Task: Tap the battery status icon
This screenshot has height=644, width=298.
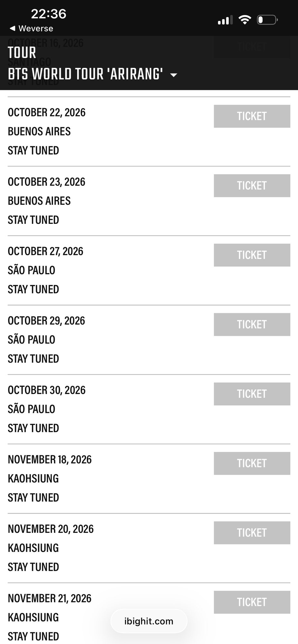Action: click(267, 20)
